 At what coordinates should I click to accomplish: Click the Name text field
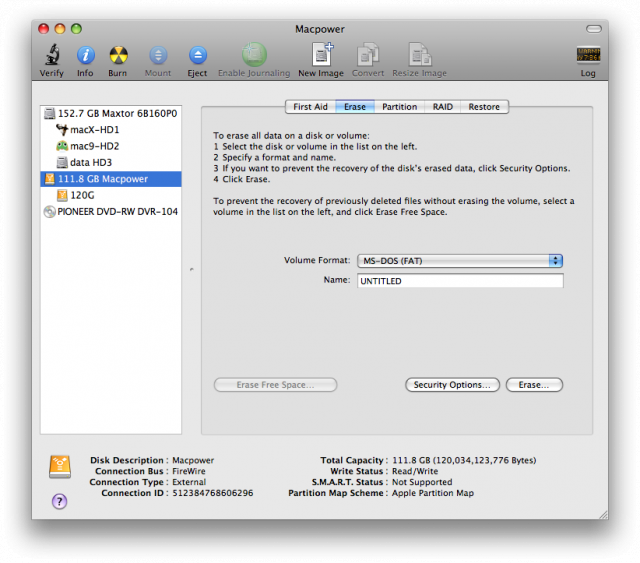[x=460, y=282]
